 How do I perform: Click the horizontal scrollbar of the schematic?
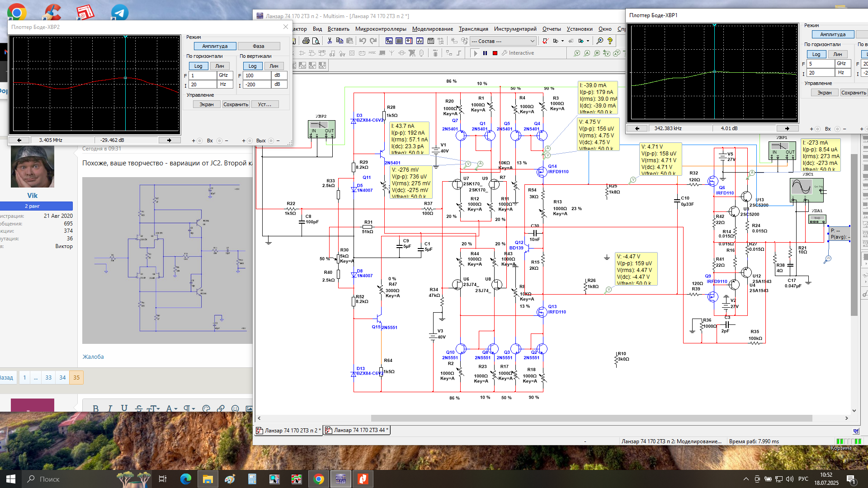pos(591,418)
